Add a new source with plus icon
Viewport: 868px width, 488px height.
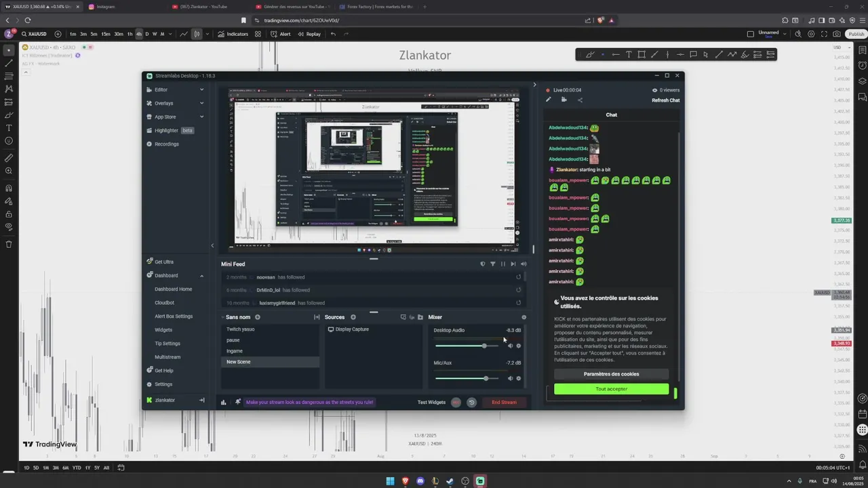(x=353, y=317)
